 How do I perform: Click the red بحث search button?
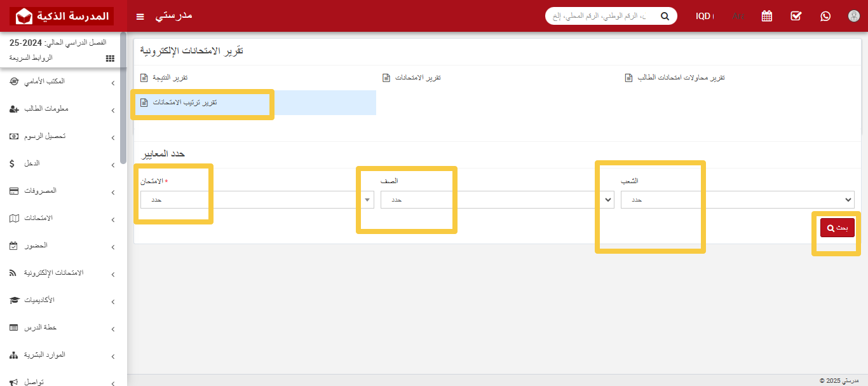point(837,228)
